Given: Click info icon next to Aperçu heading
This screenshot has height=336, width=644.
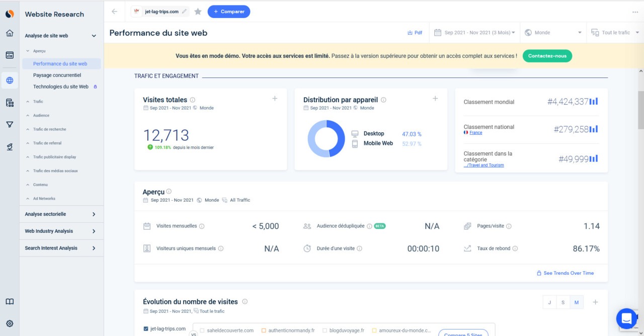Looking at the screenshot, I should [169, 191].
